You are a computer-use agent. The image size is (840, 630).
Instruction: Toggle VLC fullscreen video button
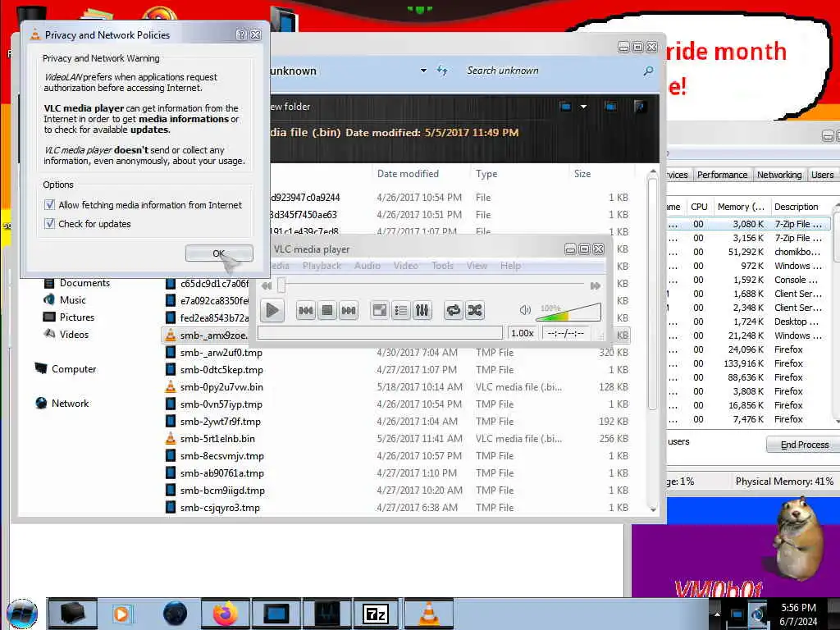click(380, 310)
